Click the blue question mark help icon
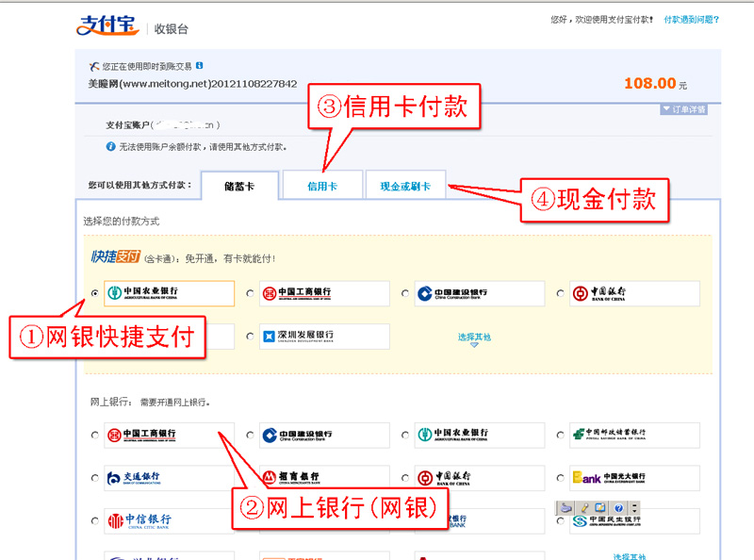 (619, 508)
